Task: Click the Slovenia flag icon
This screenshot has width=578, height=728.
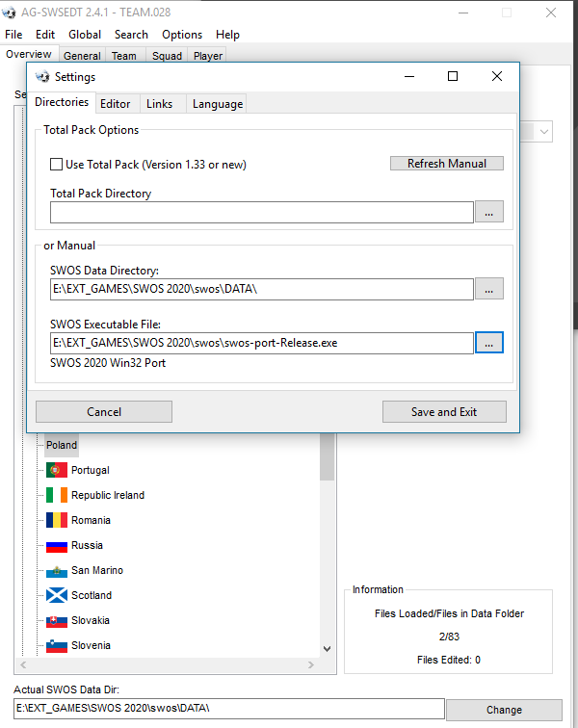Action: pyautogui.click(x=56, y=645)
